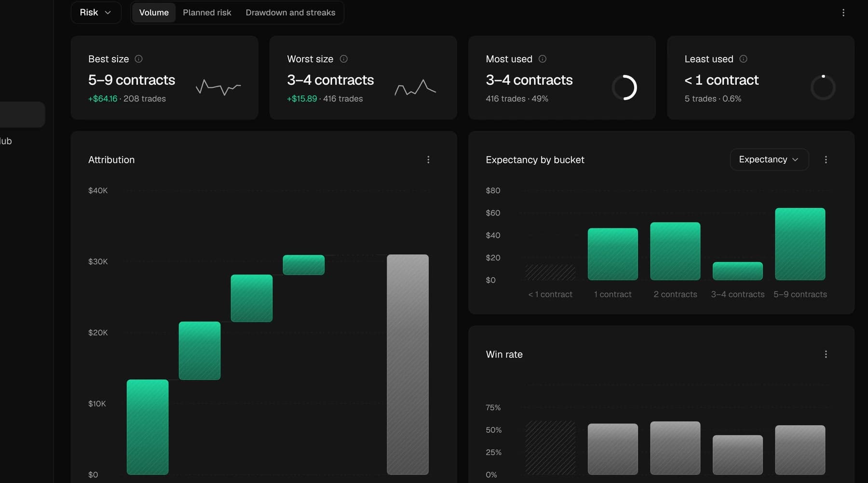This screenshot has width=868, height=483.
Task: Click the '5–9 contracts' Best size value
Action: (132, 80)
